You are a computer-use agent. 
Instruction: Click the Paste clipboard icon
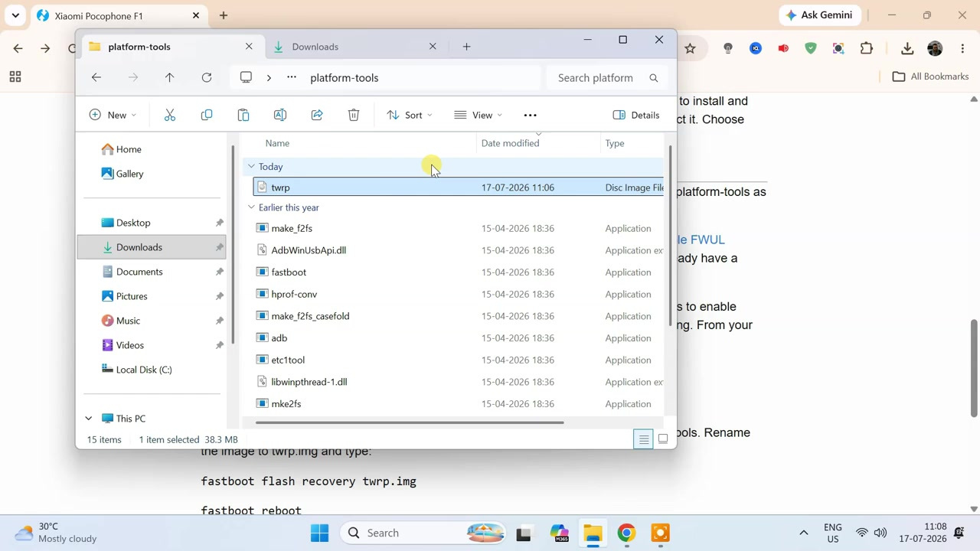[243, 115]
